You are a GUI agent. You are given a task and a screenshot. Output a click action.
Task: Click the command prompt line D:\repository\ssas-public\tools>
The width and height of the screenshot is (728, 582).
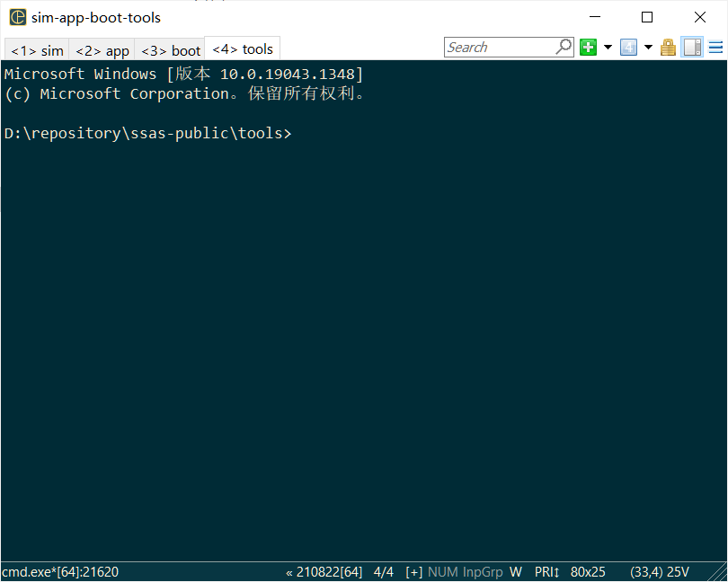click(147, 134)
